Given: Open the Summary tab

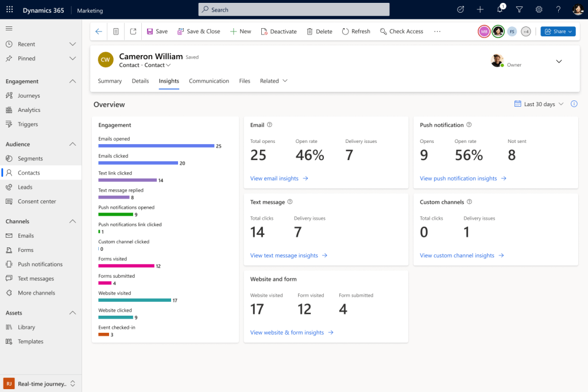Looking at the screenshot, I should click(x=109, y=81).
